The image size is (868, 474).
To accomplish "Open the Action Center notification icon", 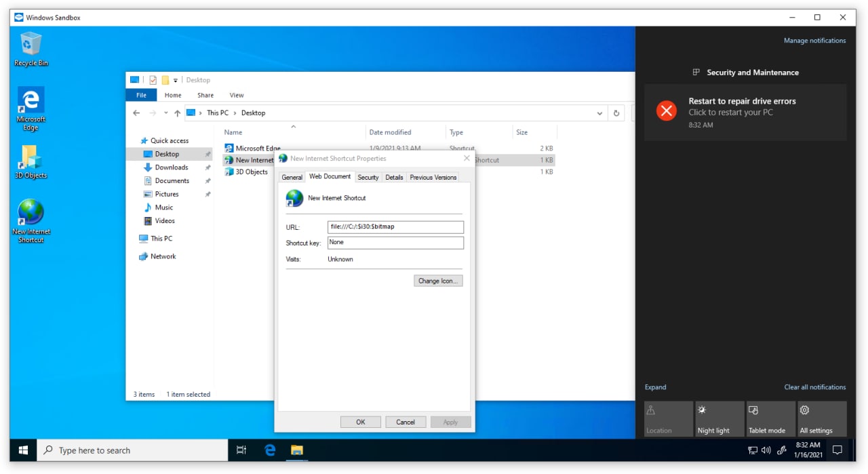I will pos(837,450).
